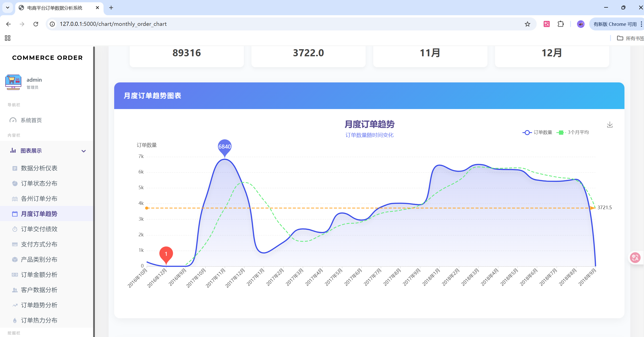
Task: Click the chart download/save image icon
Action: [609, 125]
